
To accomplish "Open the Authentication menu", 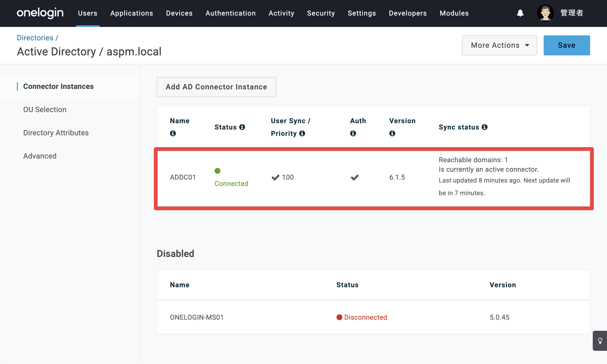I will tap(231, 13).
